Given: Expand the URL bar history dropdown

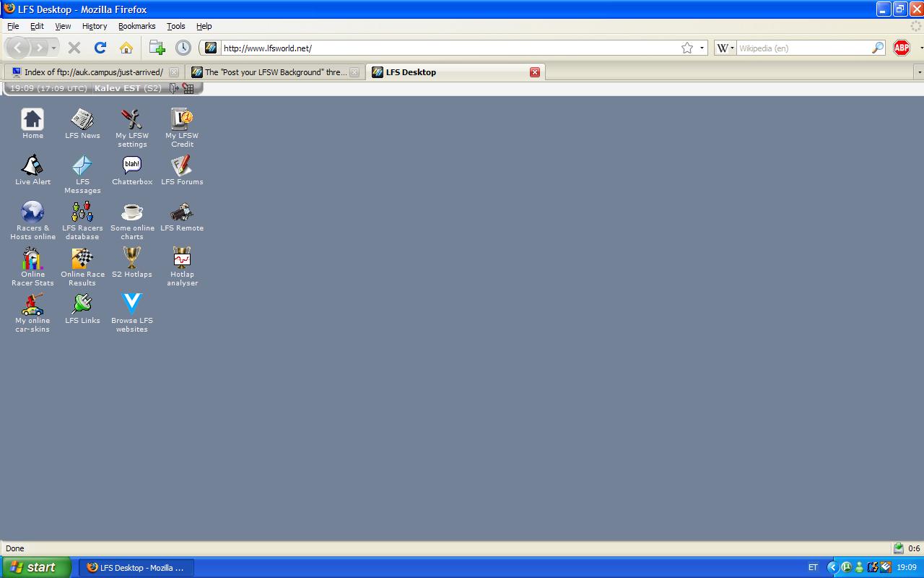Looking at the screenshot, I should [702, 48].
